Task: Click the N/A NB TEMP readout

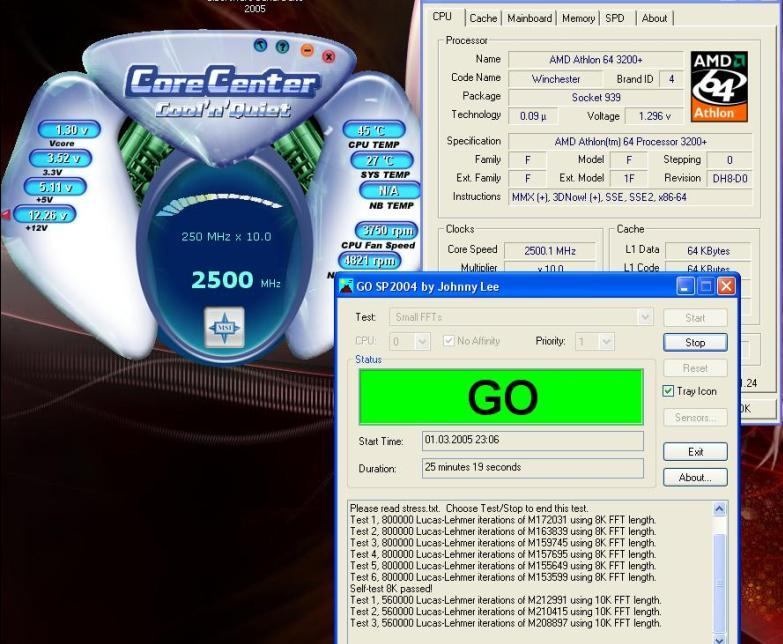Action: 390,190
